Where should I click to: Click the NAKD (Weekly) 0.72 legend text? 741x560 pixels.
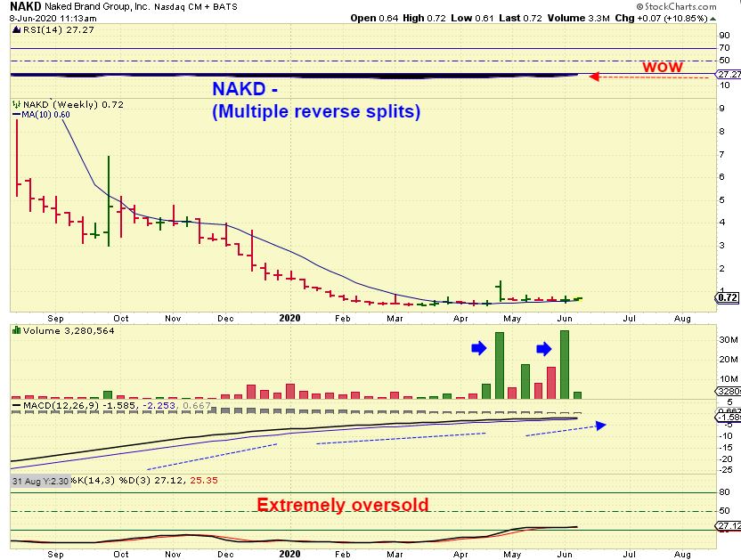click(73, 104)
